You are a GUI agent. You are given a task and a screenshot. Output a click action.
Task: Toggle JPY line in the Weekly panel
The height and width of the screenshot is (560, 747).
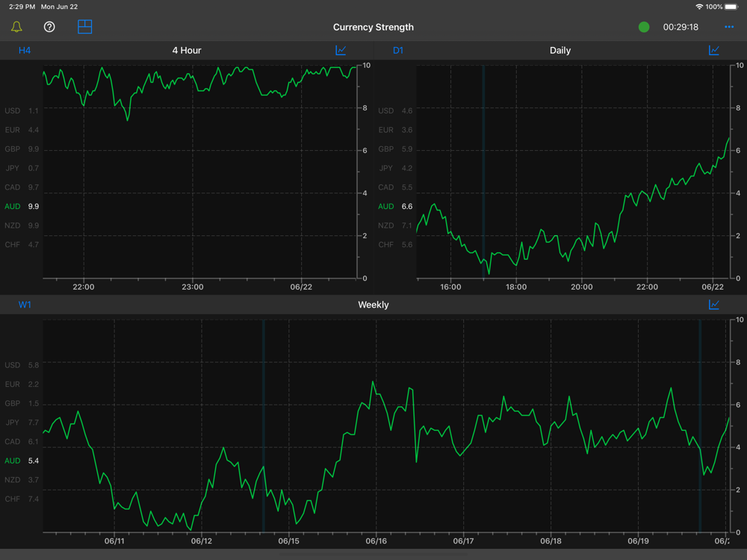click(x=22, y=423)
